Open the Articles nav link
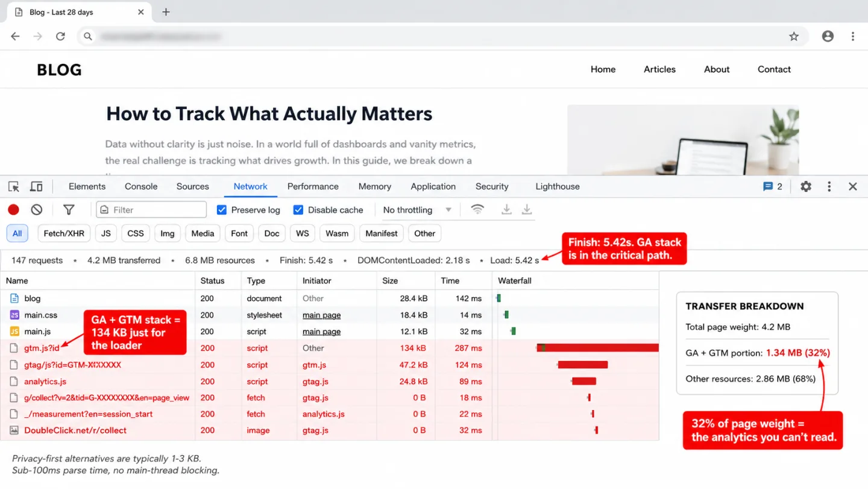Screen dimensions: 868x489 [x=659, y=69]
